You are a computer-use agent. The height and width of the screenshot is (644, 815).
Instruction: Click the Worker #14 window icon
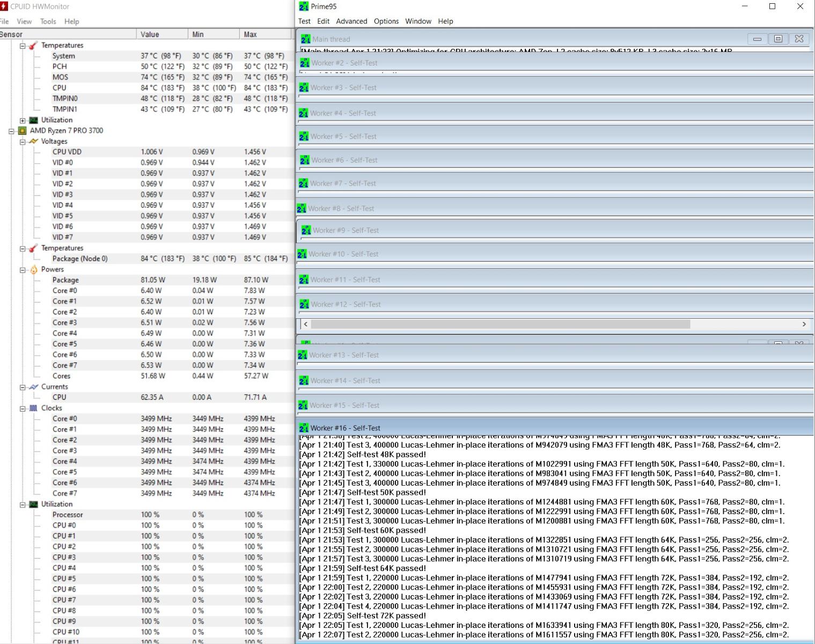(304, 380)
